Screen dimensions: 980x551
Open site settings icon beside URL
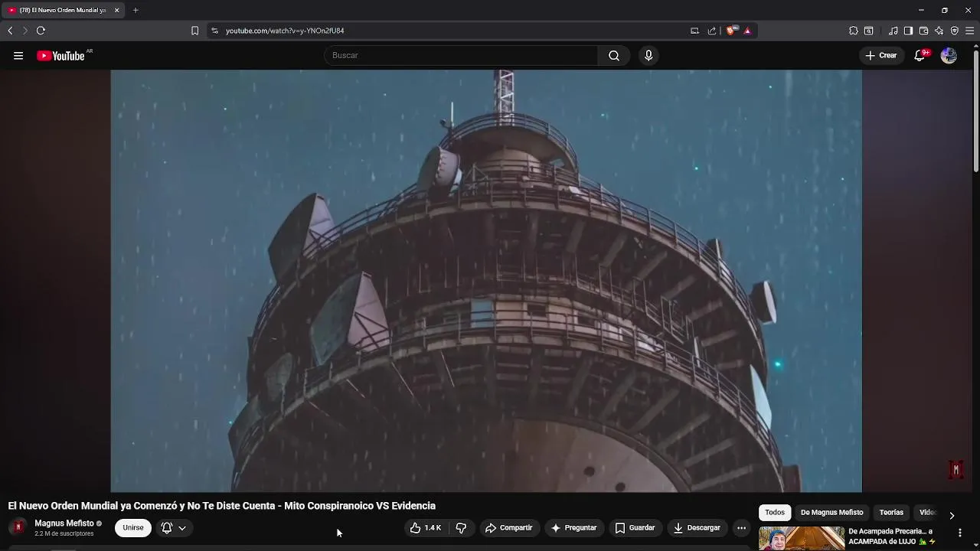tap(214, 31)
